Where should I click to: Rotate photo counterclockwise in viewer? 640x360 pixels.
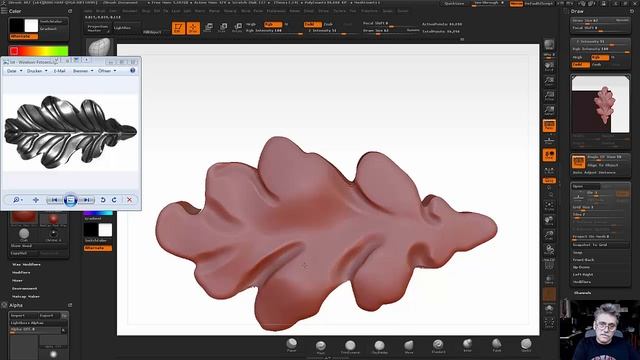coord(103,200)
